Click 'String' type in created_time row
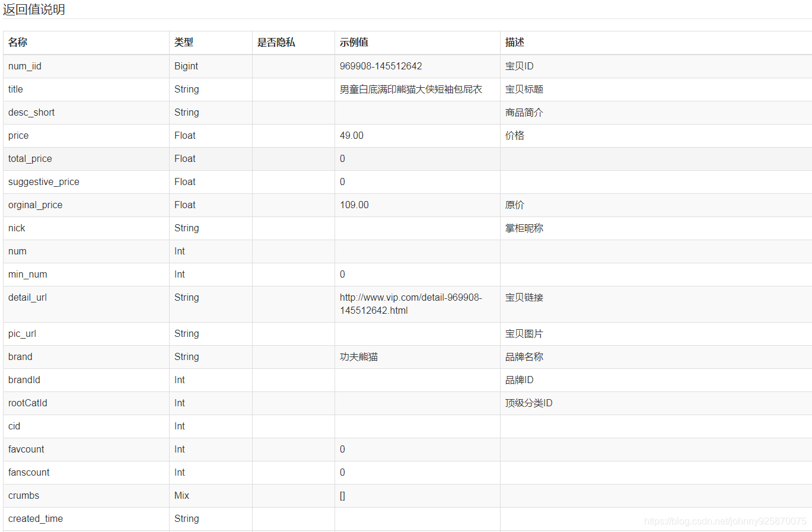 coord(187,518)
